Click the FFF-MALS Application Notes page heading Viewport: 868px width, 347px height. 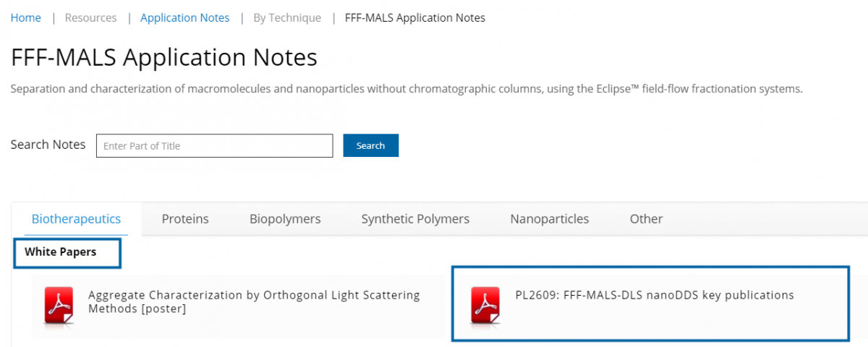(164, 57)
